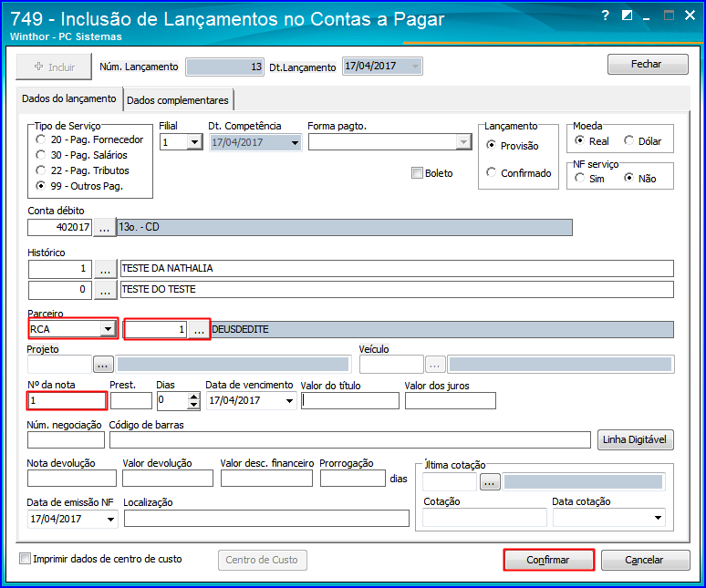Open Última cotação lookup ellipsis button

pos(490,482)
